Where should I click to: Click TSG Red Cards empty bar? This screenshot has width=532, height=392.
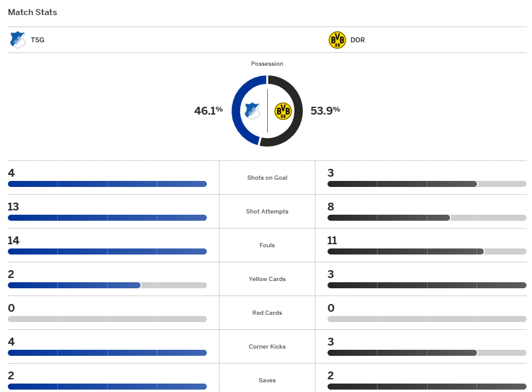coord(107,319)
